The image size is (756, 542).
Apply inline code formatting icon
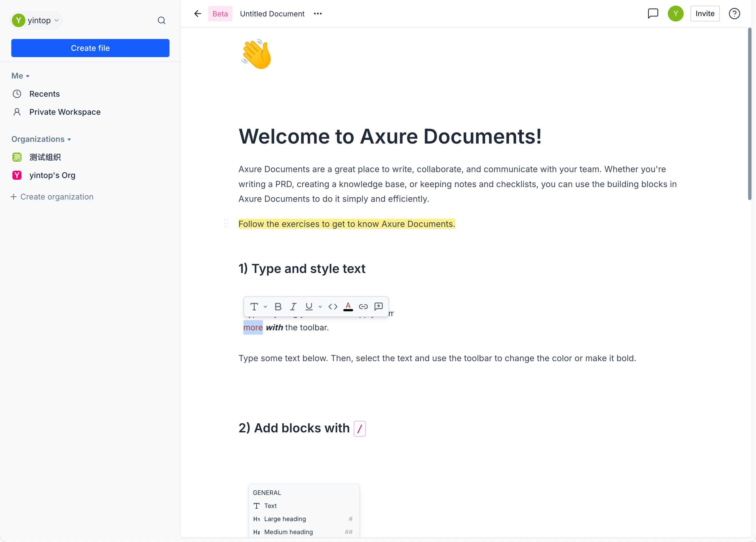(333, 306)
